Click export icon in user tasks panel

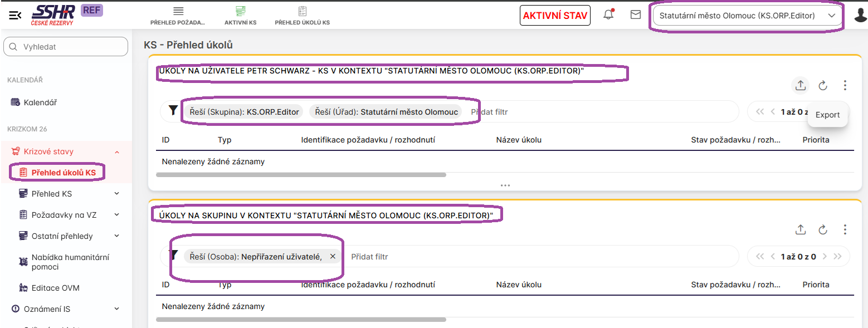(x=800, y=85)
